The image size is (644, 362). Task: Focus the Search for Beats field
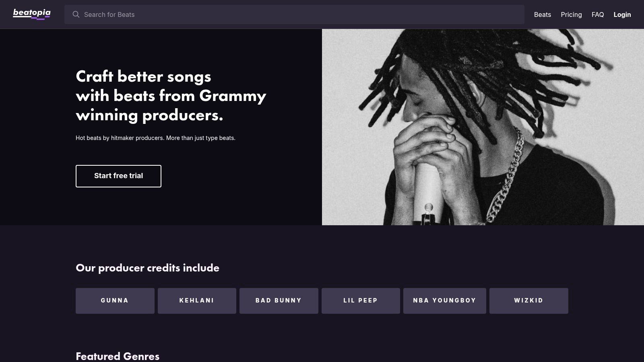(x=294, y=14)
